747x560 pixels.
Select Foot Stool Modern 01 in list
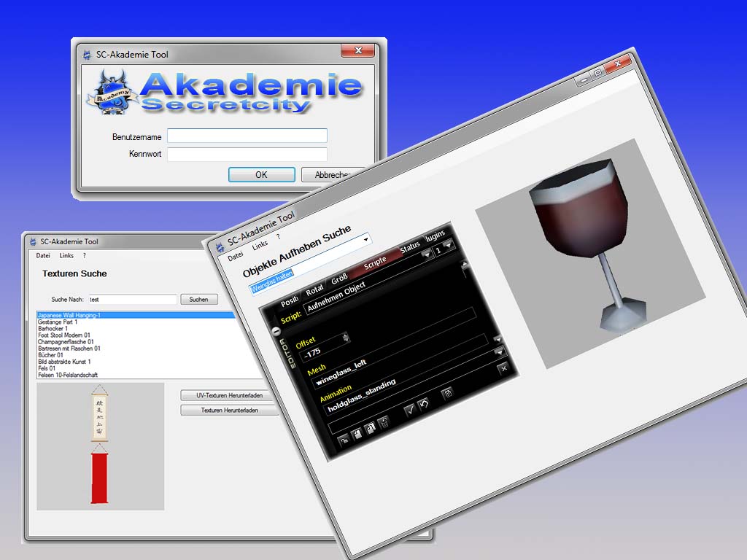[64, 335]
